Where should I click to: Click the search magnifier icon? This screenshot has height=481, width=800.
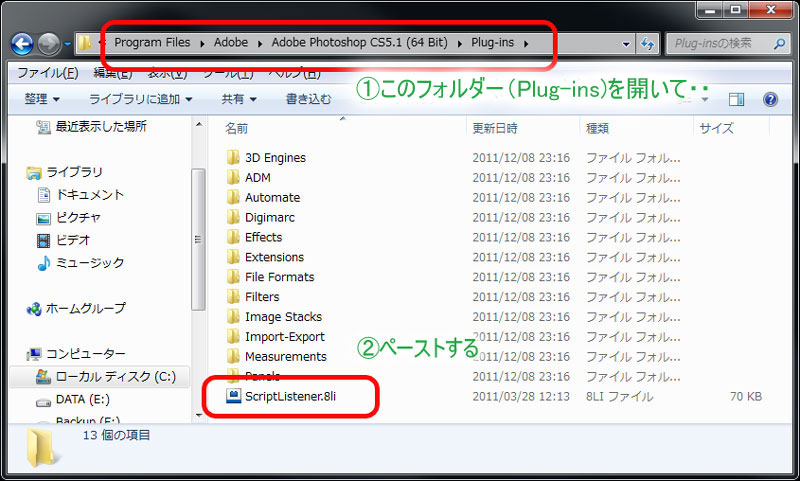click(x=779, y=44)
